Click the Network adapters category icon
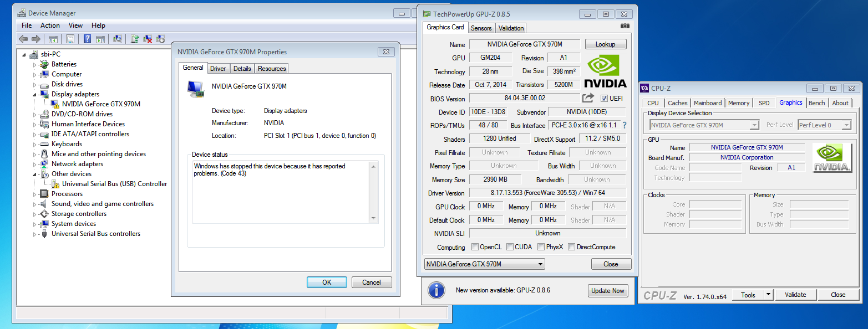 point(44,164)
